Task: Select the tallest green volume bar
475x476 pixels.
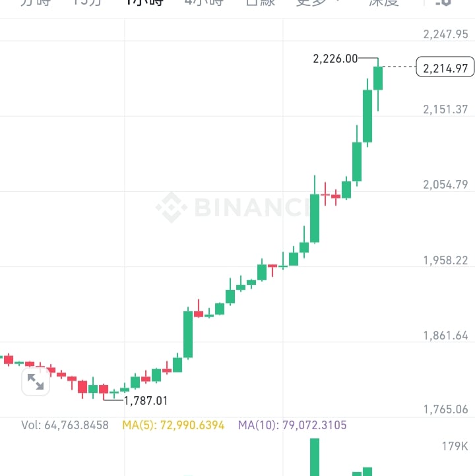Action: pyautogui.click(x=315, y=457)
